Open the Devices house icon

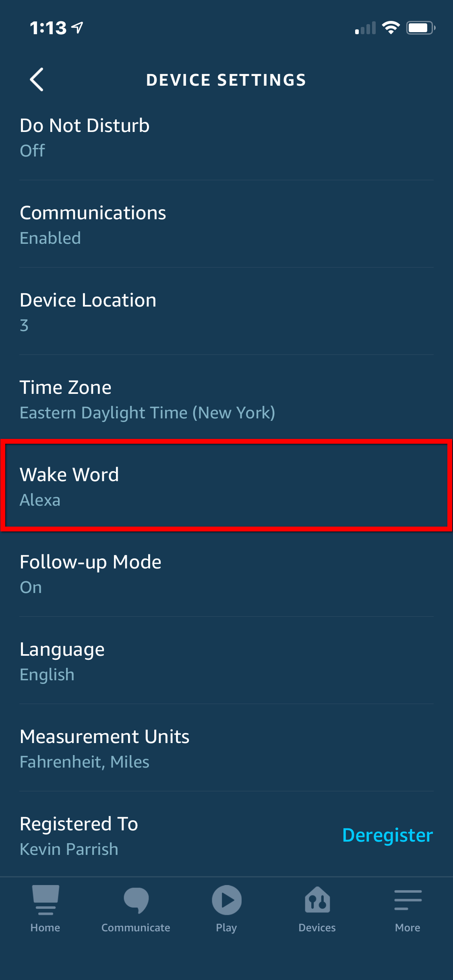[317, 900]
